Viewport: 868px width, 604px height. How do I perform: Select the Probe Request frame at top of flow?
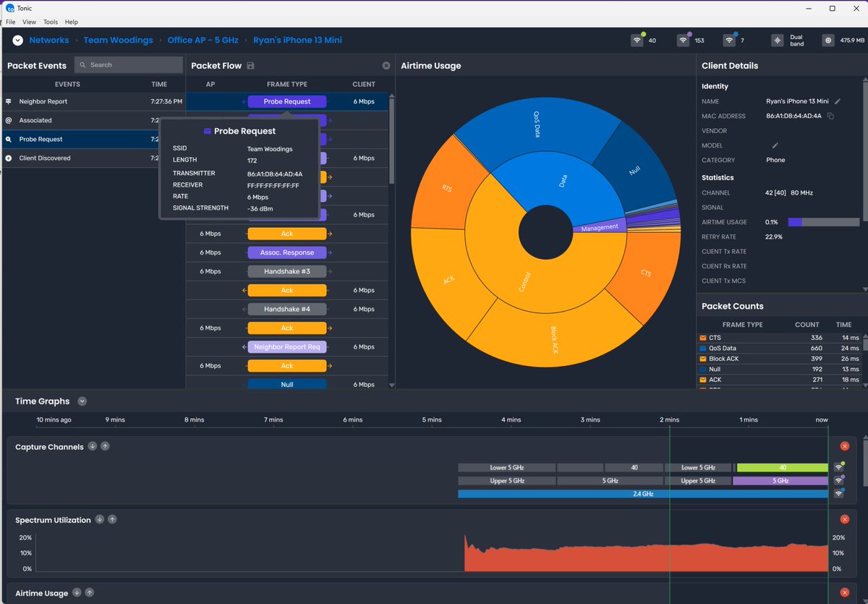[287, 102]
